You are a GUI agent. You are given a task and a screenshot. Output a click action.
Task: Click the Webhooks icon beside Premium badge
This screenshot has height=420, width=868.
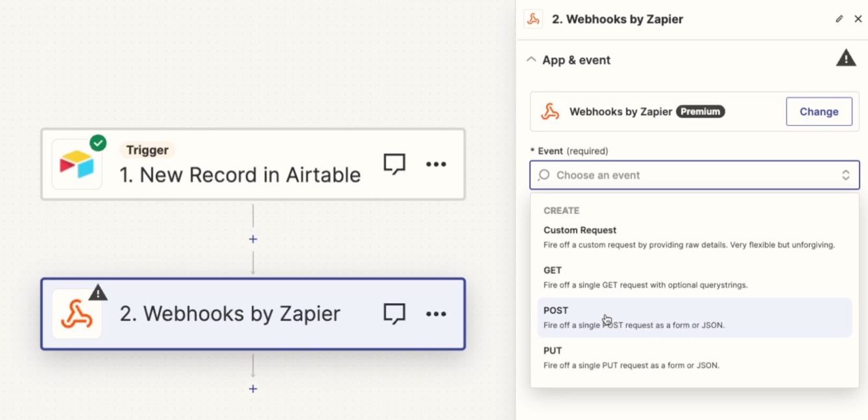pyautogui.click(x=550, y=111)
